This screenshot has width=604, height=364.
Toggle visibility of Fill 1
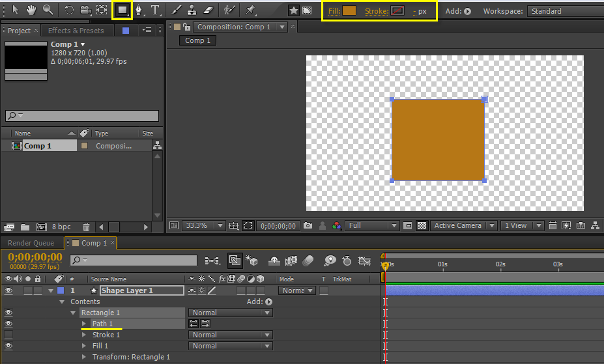pyautogui.click(x=8, y=346)
